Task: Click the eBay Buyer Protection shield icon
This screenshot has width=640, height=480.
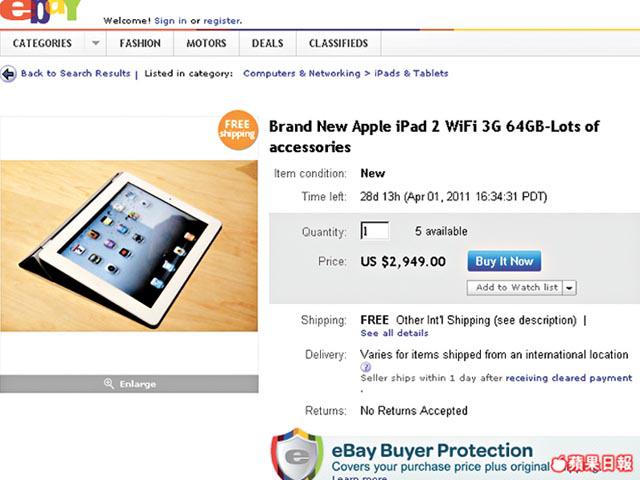Action: pos(297,454)
